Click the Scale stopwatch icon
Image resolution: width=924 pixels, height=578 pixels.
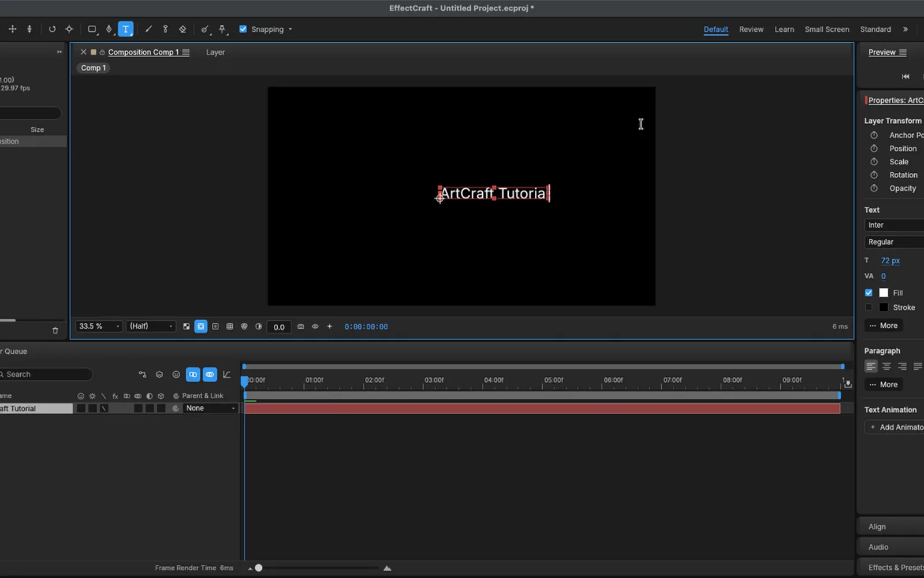tap(874, 162)
